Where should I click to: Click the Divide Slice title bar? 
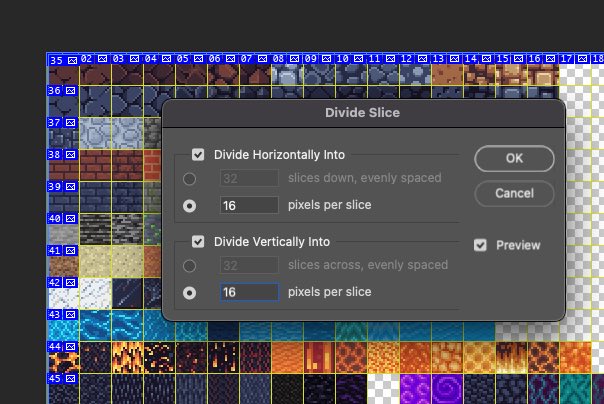coord(363,113)
